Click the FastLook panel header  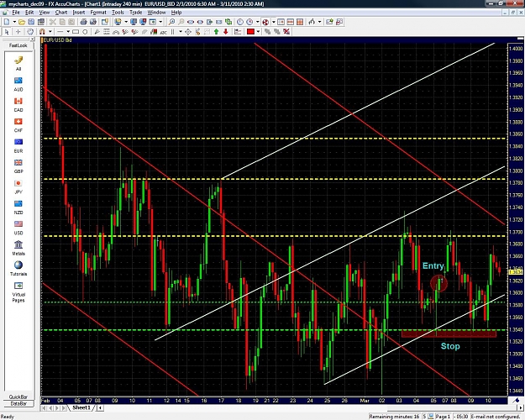(x=18, y=45)
